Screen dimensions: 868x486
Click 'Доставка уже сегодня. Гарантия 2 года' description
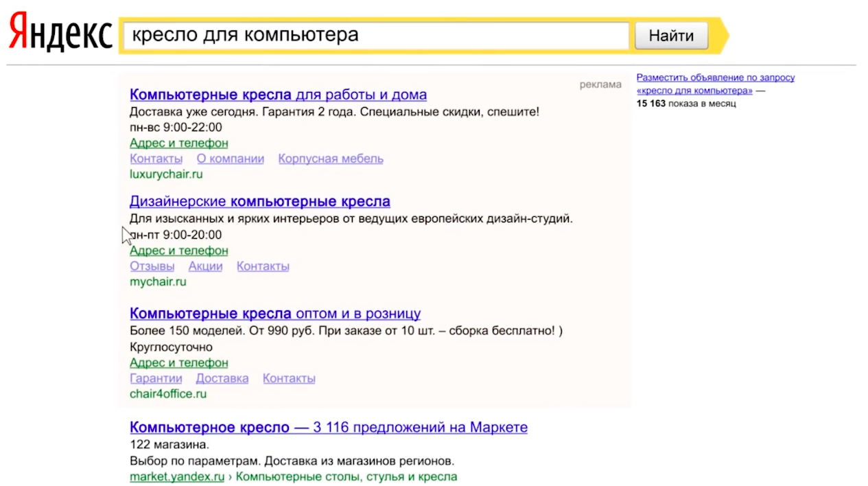click(x=334, y=111)
